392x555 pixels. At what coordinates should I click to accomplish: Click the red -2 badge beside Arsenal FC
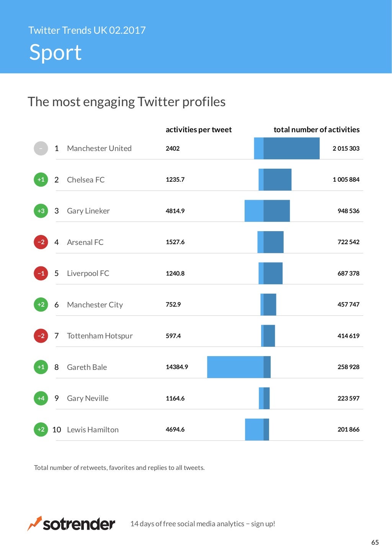(x=41, y=242)
